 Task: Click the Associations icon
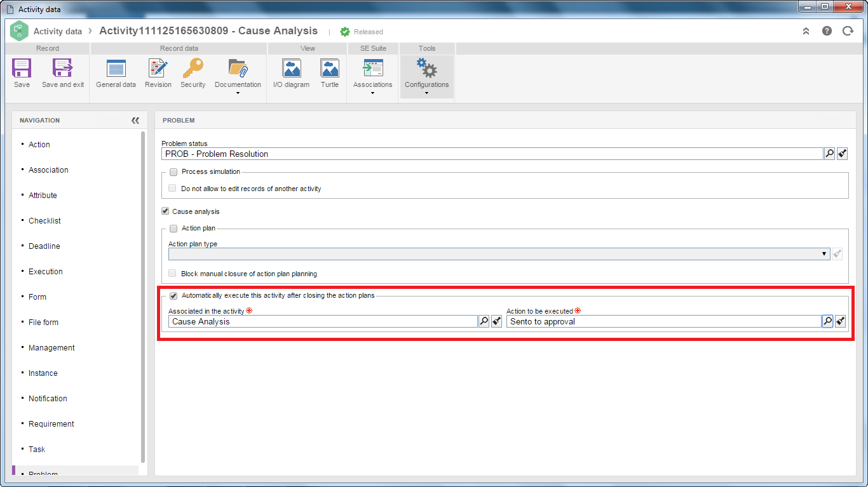[x=372, y=69]
